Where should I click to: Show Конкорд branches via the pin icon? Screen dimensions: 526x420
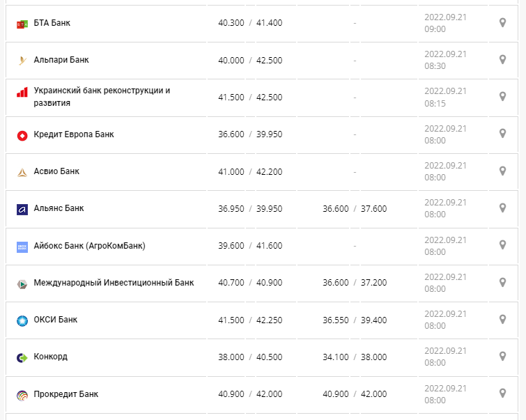[502, 356]
